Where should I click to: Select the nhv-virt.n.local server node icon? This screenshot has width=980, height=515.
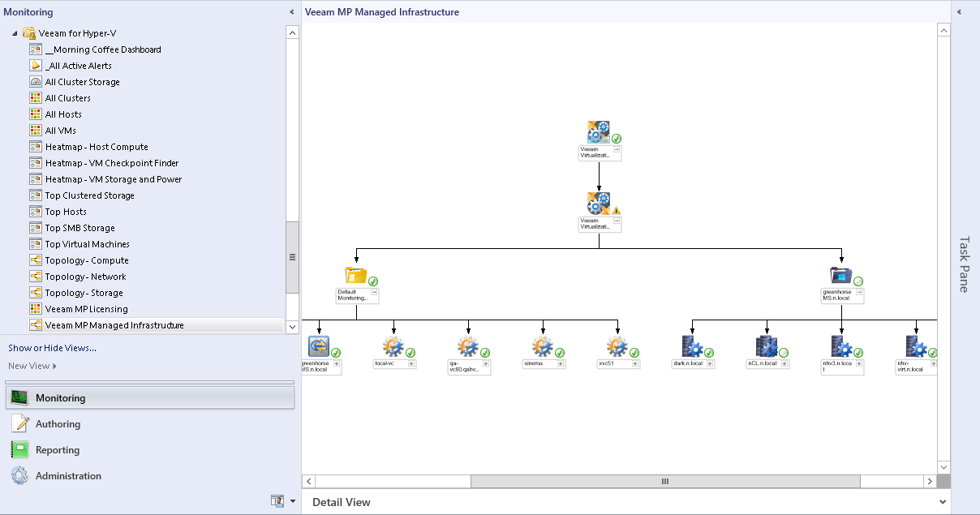(x=916, y=346)
